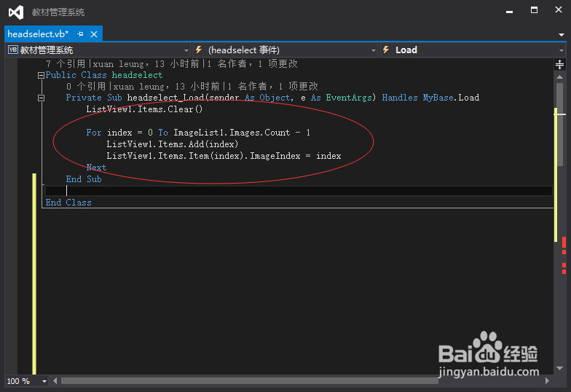The image size is (571, 392).
Task: Minimize the 教材管理系统 window
Action: (x=510, y=11)
